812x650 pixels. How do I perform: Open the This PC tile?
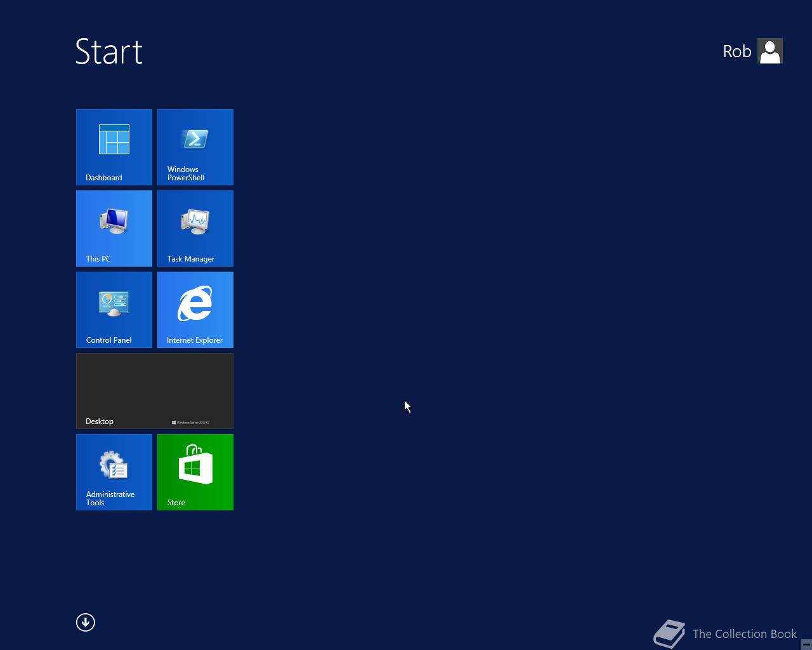tap(114, 229)
